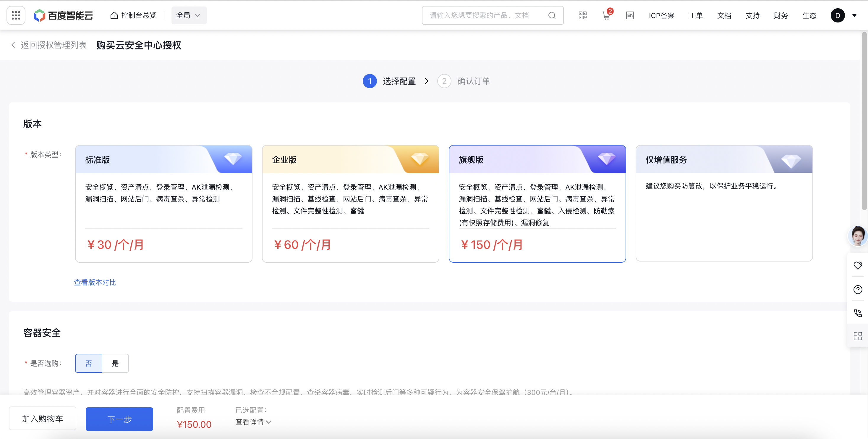Click the 旗舰版 diamond icon
Image resolution: width=868 pixels, height=439 pixels.
pyautogui.click(x=607, y=158)
